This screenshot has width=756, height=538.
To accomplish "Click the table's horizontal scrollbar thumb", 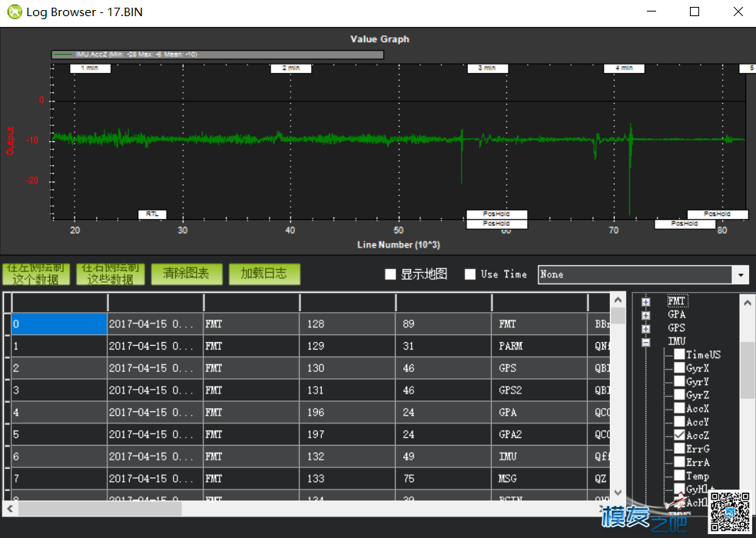I will click(100, 509).
